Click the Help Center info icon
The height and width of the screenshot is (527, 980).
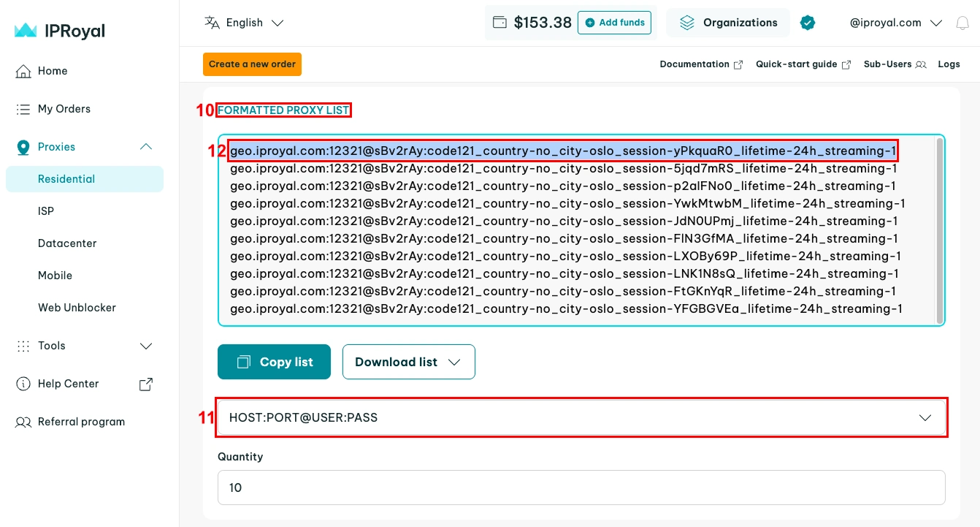(24, 384)
